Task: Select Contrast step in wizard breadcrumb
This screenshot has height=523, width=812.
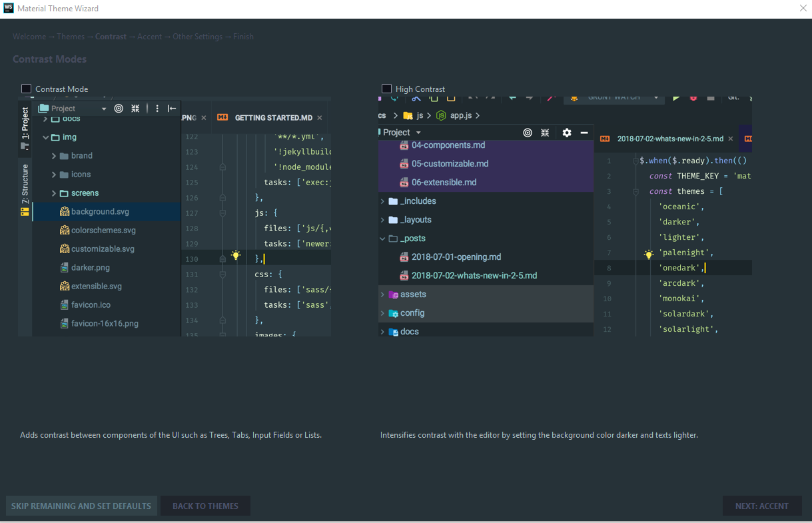Action: [111, 37]
